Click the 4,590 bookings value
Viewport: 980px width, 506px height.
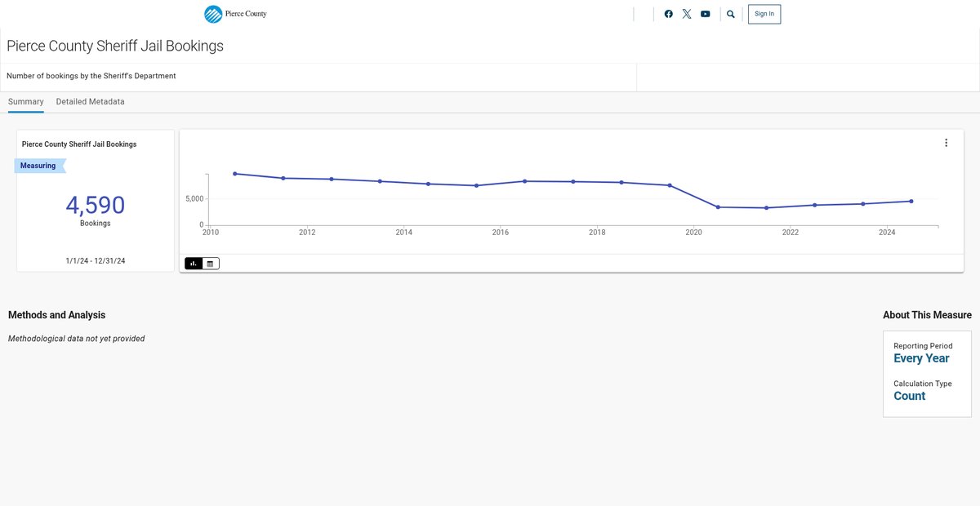[x=95, y=205]
